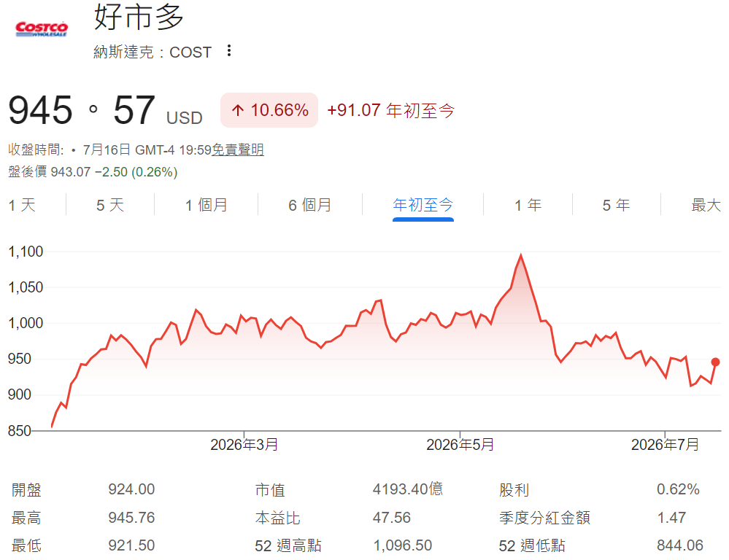Screen dimensions: 729x560
Task: Switch to the 最大 range tab
Action: (x=706, y=205)
